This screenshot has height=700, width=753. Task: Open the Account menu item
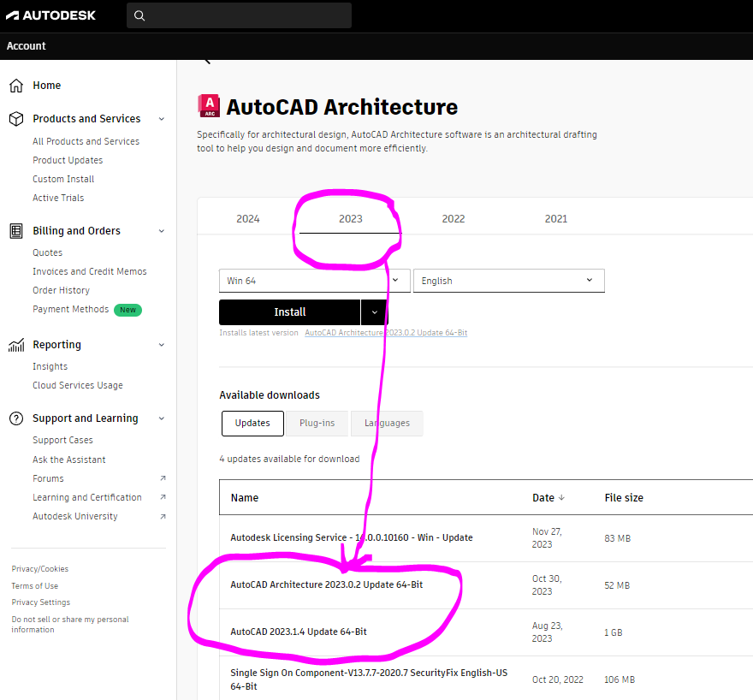(x=26, y=45)
